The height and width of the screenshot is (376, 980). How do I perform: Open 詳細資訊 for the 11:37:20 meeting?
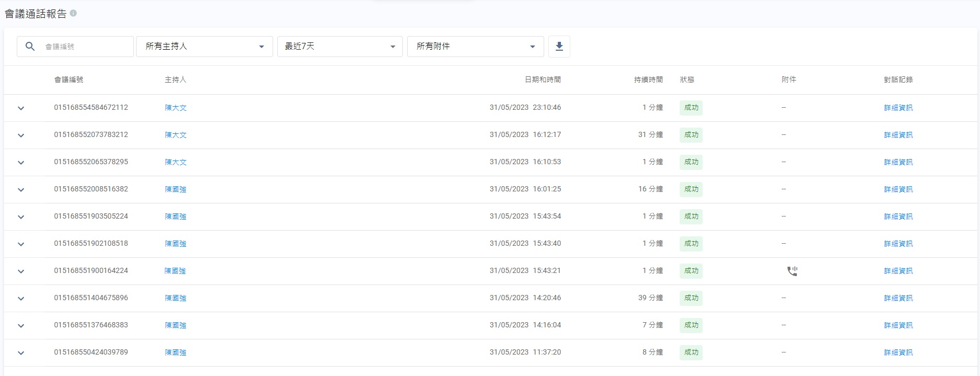pos(898,352)
